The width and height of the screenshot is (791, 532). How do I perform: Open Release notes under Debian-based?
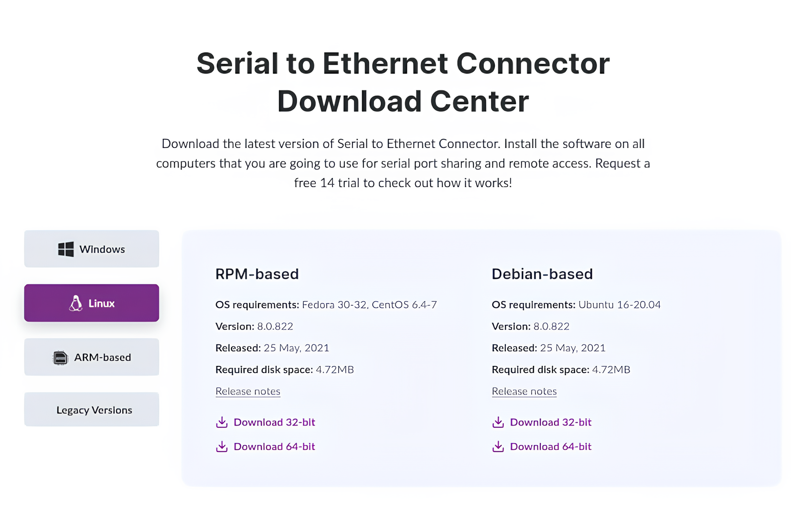tap(524, 391)
